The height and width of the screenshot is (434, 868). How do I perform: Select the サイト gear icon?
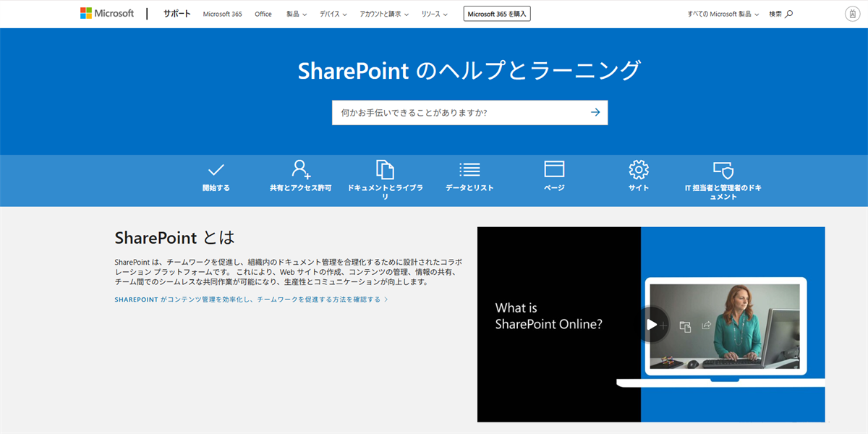point(639,169)
